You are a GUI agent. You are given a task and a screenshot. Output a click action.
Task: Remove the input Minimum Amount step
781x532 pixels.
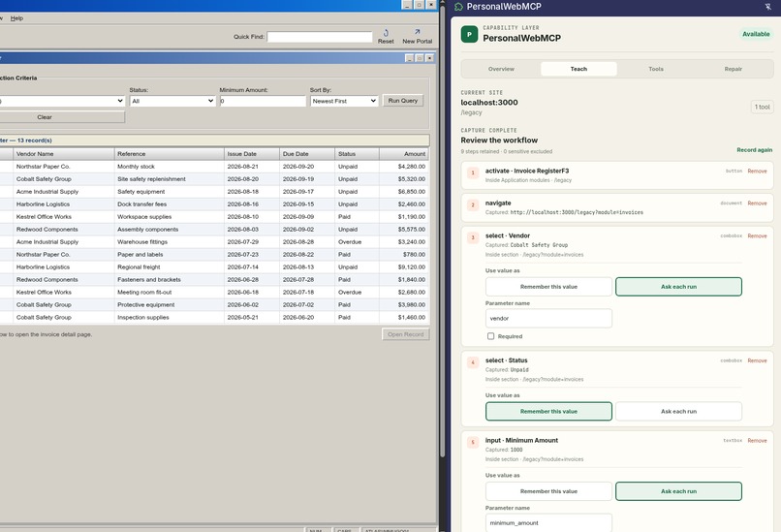tap(757, 440)
